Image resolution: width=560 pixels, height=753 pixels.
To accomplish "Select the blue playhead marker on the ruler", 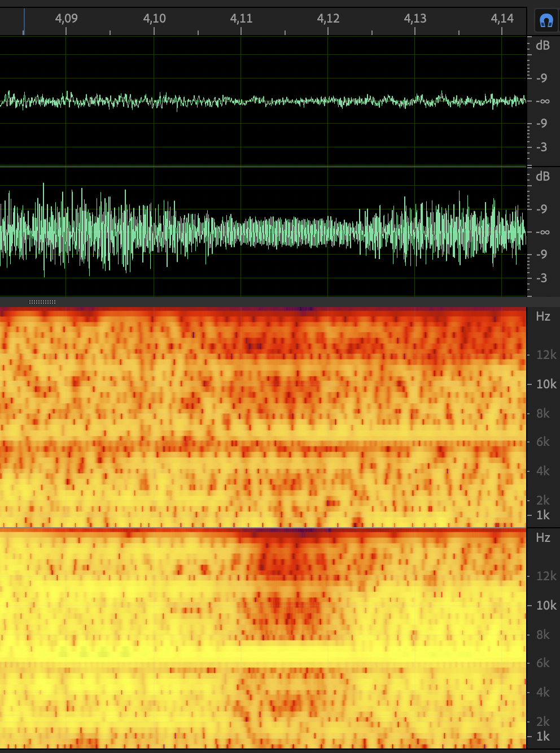I will (24, 21).
